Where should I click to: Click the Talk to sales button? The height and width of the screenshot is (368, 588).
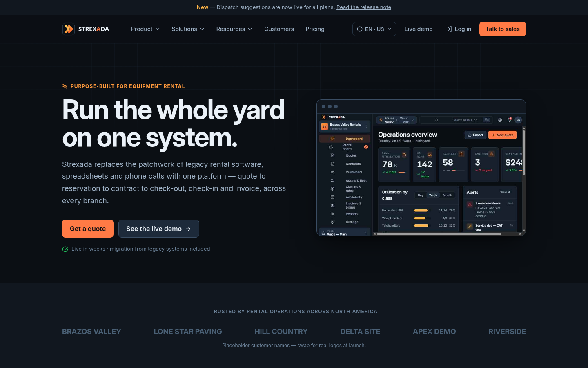(503, 29)
